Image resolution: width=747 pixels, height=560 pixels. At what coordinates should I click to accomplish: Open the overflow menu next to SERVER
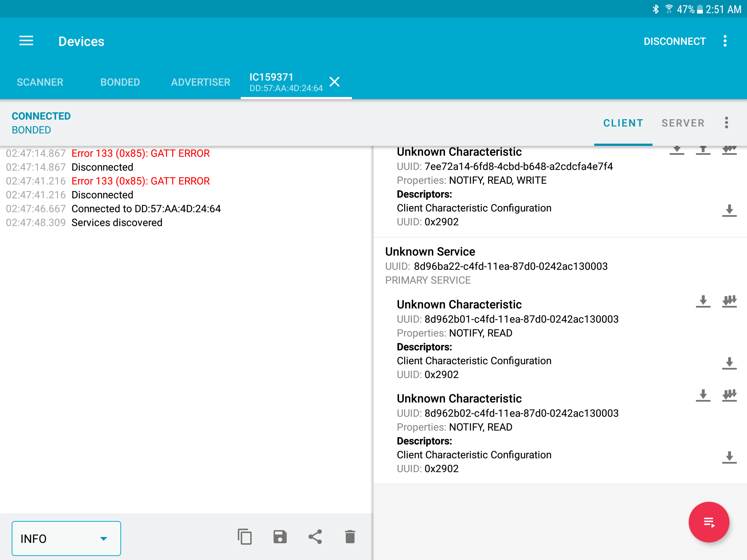click(x=727, y=123)
